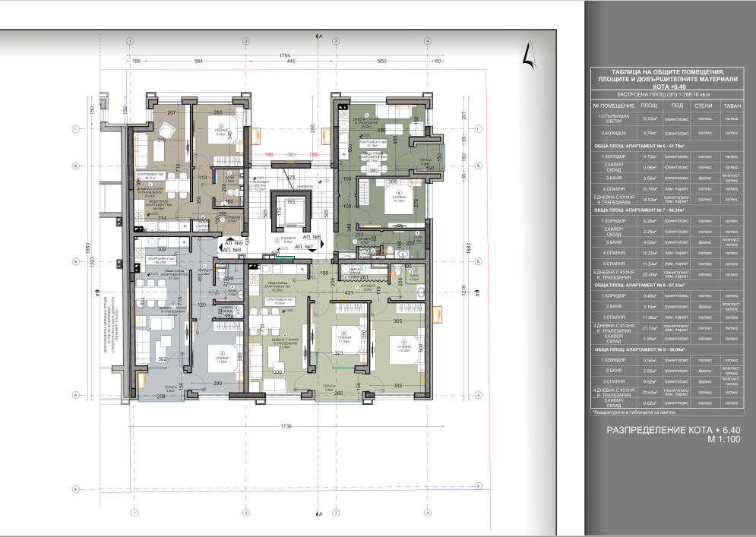
Task: Select grid axis bubble 4 in bottom row
Action: point(428,511)
